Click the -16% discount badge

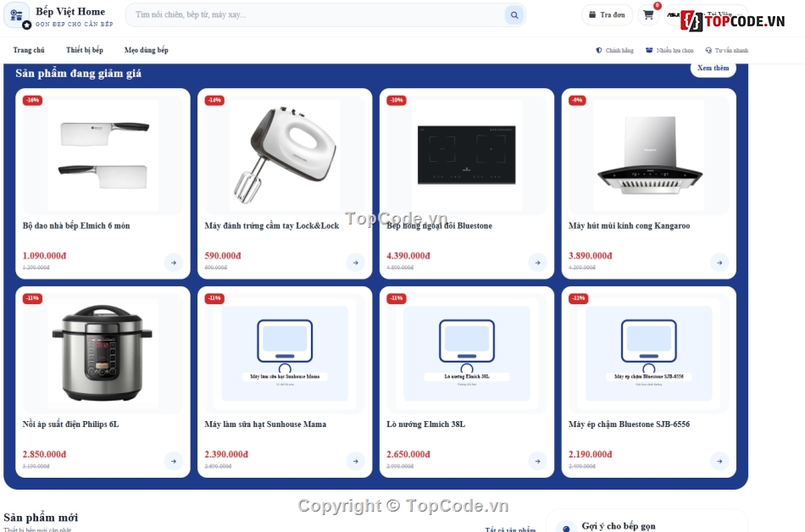pyautogui.click(x=32, y=100)
